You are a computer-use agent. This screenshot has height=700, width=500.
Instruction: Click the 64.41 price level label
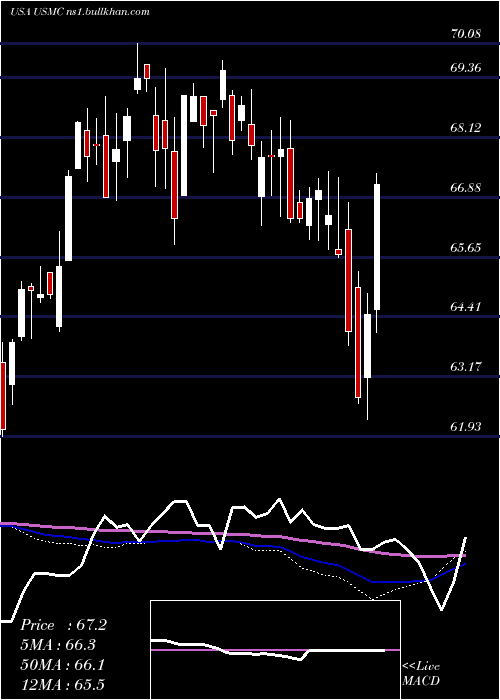point(466,307)
